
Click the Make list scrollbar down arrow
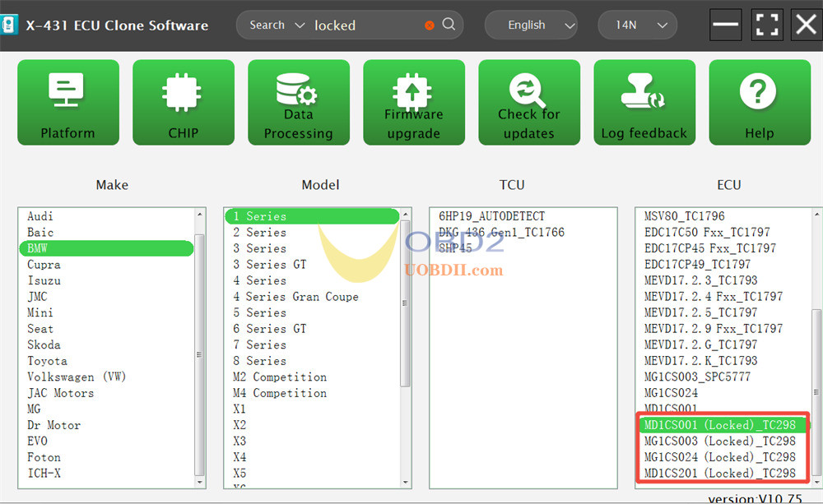click(199, 482)
